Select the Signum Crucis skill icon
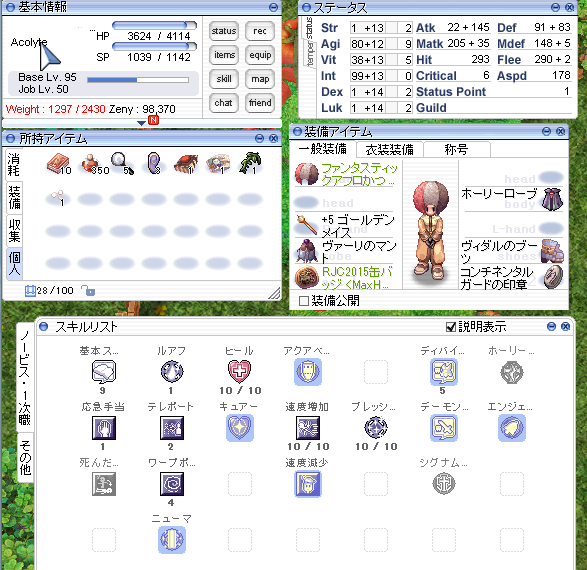 pos(444,484)
